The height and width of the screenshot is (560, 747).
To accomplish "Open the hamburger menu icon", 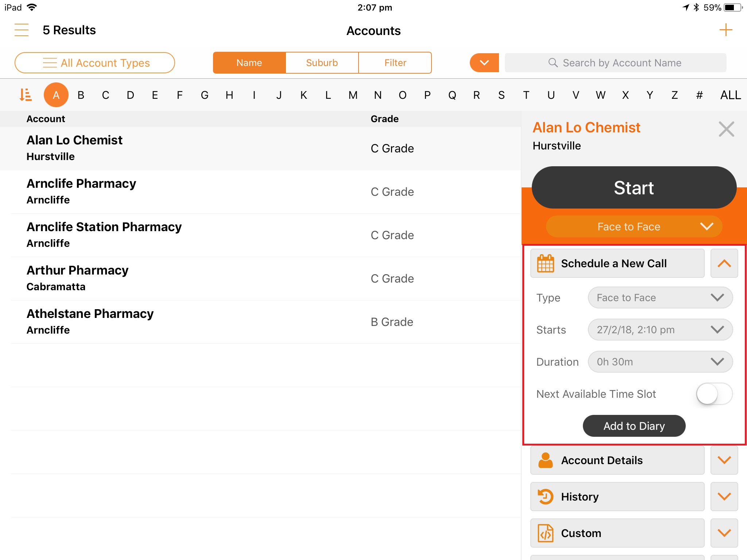I will pos(22,30).
